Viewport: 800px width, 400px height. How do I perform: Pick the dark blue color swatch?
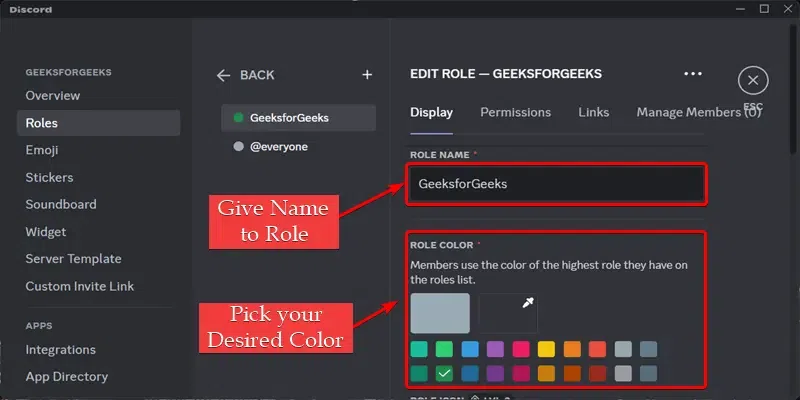pos(470,373)
